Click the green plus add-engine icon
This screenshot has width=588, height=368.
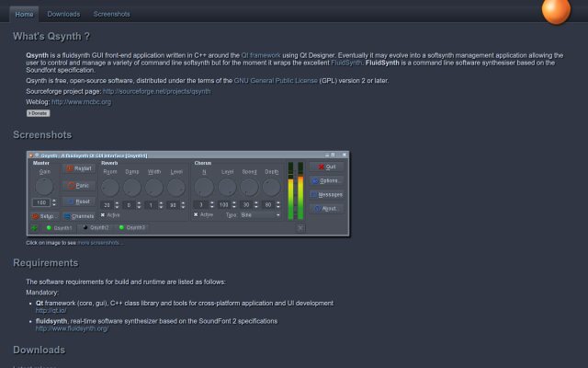pos(34,228)
